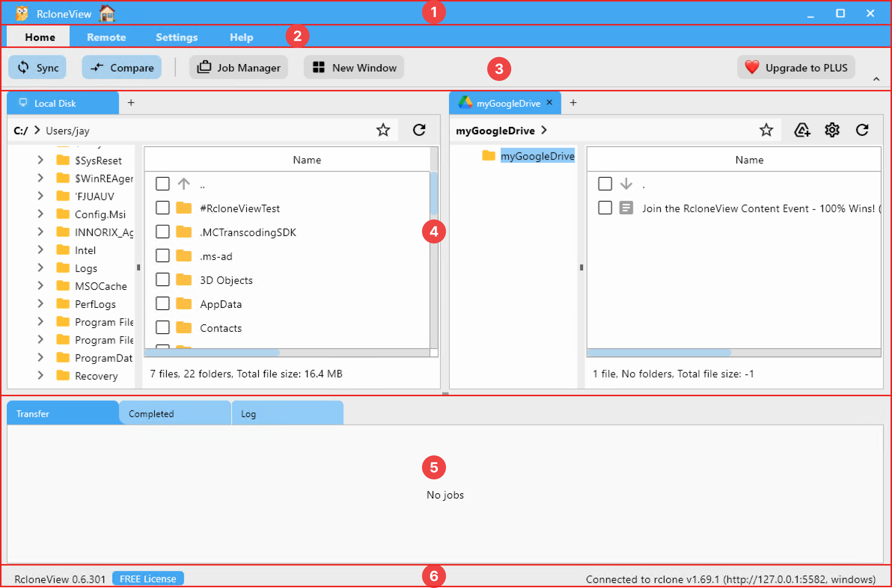Expand the Intel folder in the tree

40,250
